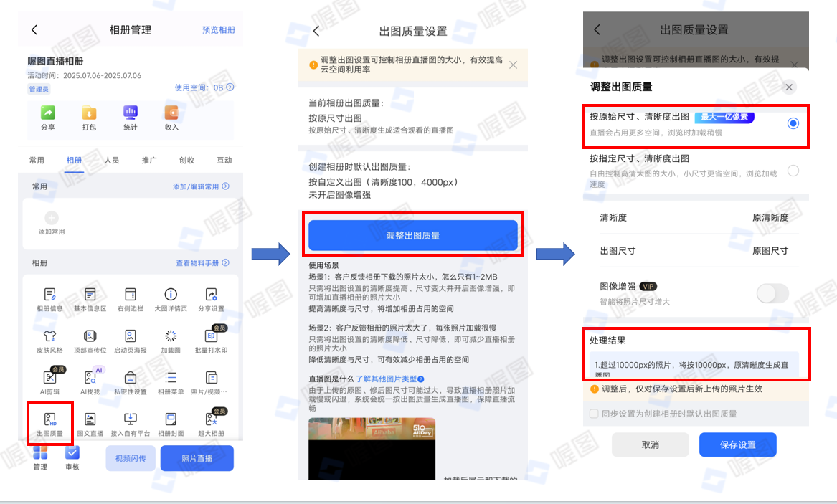Tap the 分享 share icon
The height and width of the screenshot is (504, 837).
coord(48,113)
